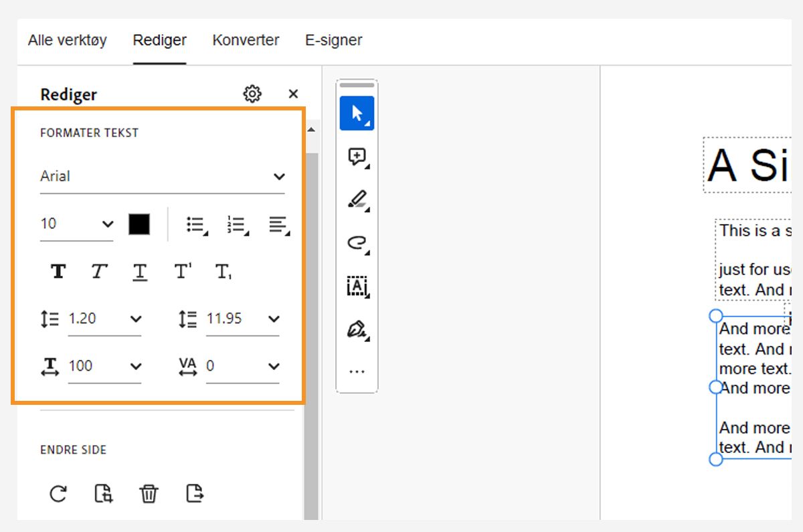Delete page using the trash icon
Screen dimensions: 803x532
coord(149,495)
